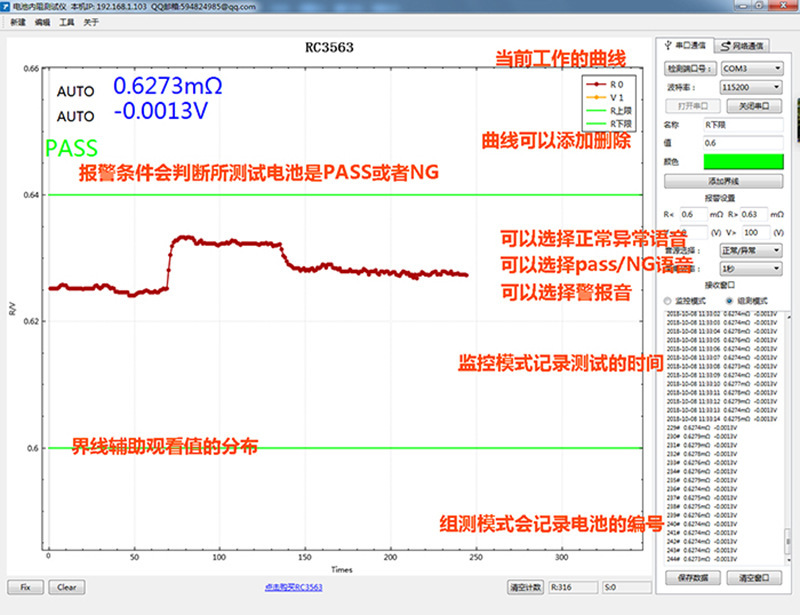Select the log row timestamped 11:33:14
Screen dimensions: 800x615
(721, 419)
